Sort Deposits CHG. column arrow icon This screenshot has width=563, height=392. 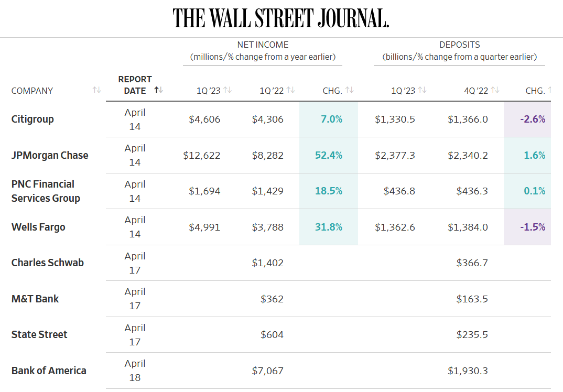(x=549, y=90)
